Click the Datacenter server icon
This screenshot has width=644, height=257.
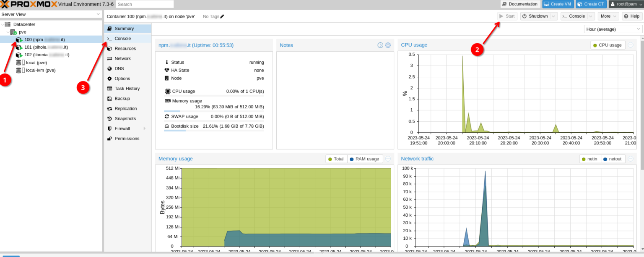[x=8, y=24]
